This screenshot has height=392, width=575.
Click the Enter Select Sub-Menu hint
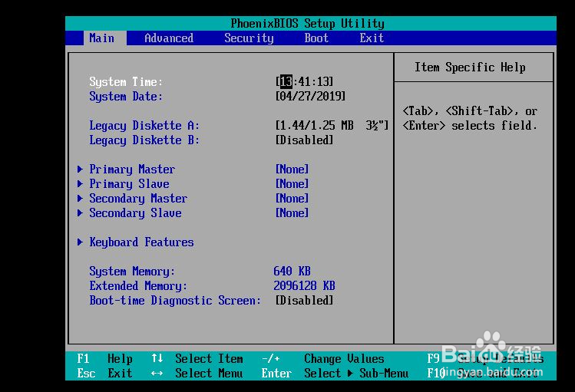coord(335,374)
